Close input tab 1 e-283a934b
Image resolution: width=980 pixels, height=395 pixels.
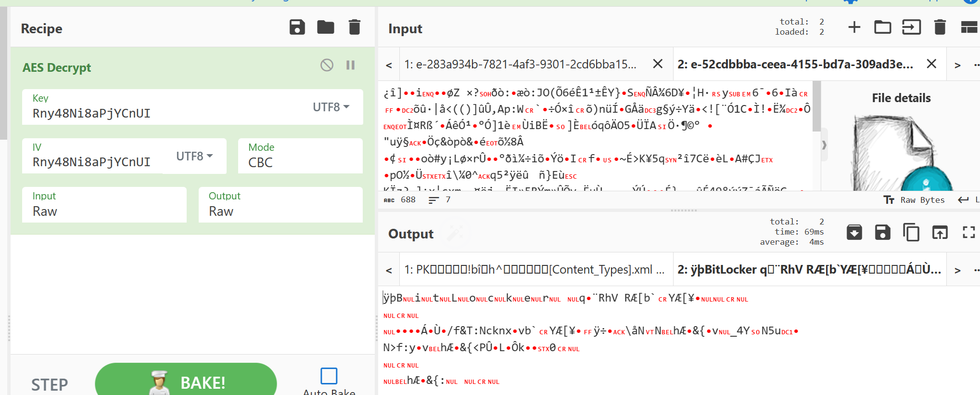tap(658, 64)
